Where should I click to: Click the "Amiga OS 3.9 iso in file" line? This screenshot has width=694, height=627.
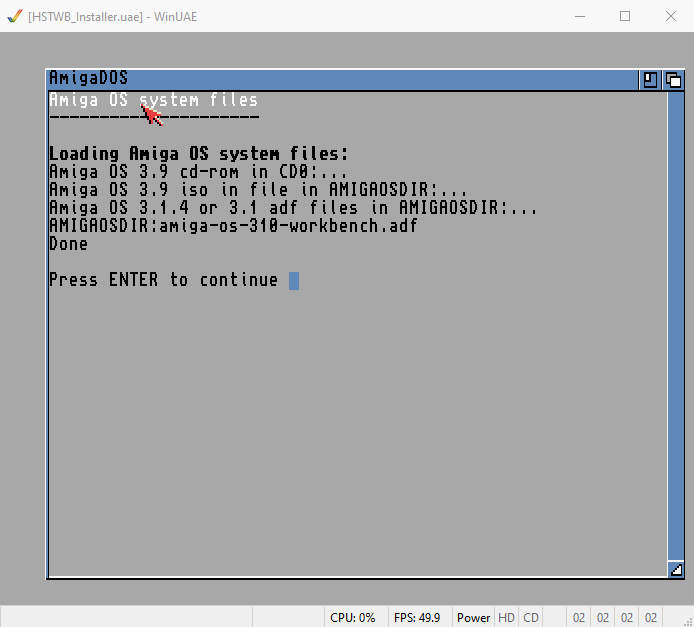[258, 190]
